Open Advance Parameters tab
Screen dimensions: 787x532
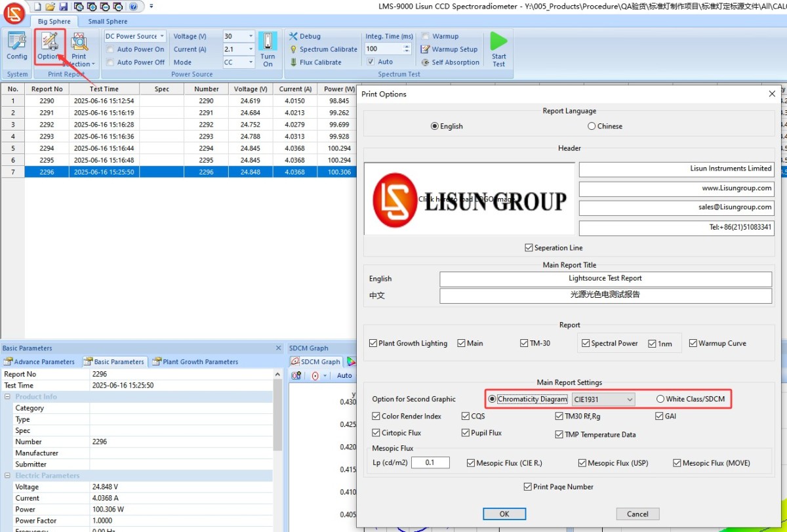coord(39,361)
